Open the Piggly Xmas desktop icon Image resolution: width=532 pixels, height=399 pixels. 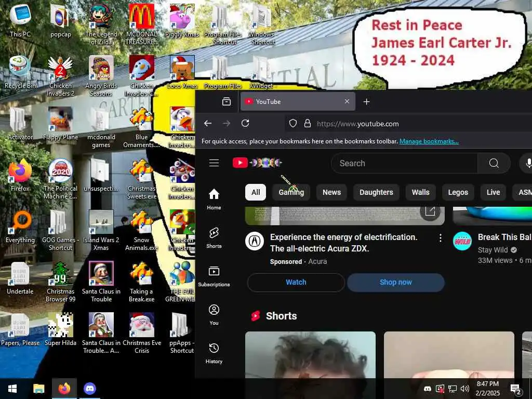point(182,20)
